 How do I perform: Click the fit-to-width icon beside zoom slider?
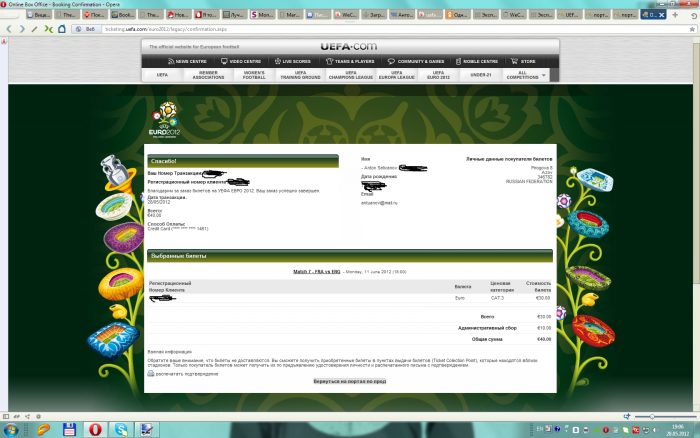(627, 416)
